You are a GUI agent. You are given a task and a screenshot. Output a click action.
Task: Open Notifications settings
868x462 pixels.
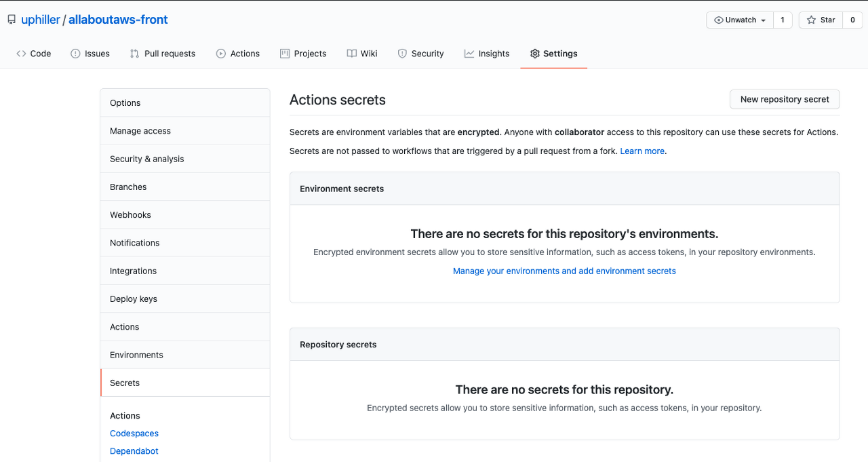pyautogui.click(x=185, y=243)
